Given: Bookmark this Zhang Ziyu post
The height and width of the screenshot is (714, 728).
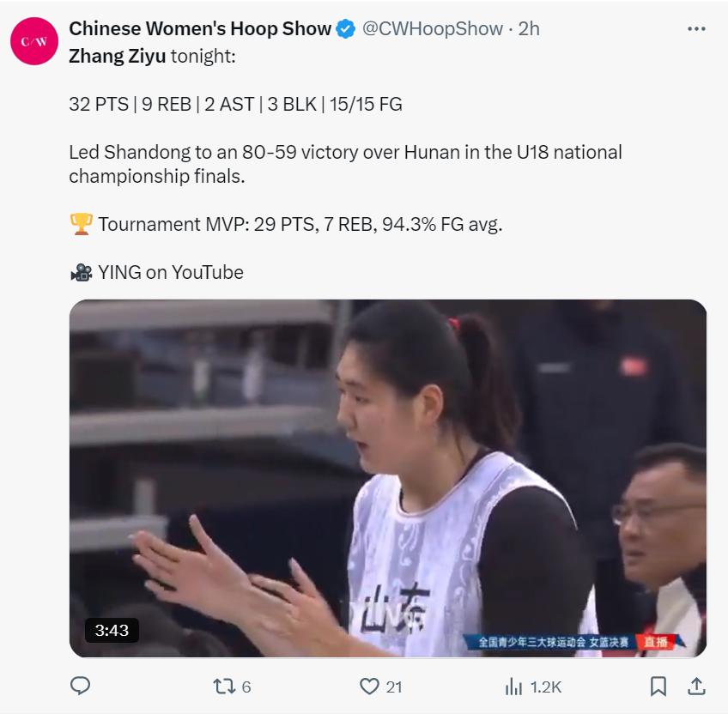Looking at the screenshot, I should [658, 687].
